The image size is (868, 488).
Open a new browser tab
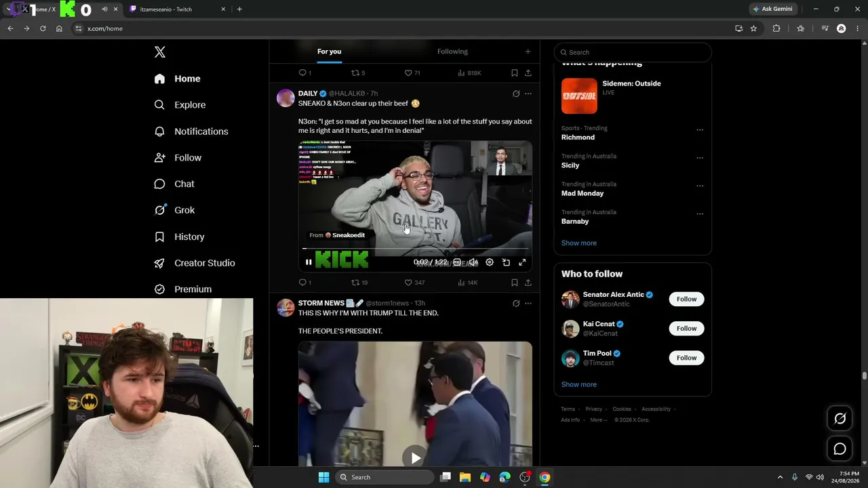(x=239, y=9)
